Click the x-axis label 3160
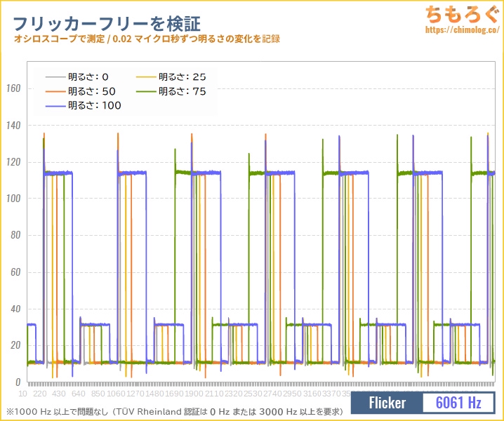The image size is (504, 421). (x=312, y=394)
